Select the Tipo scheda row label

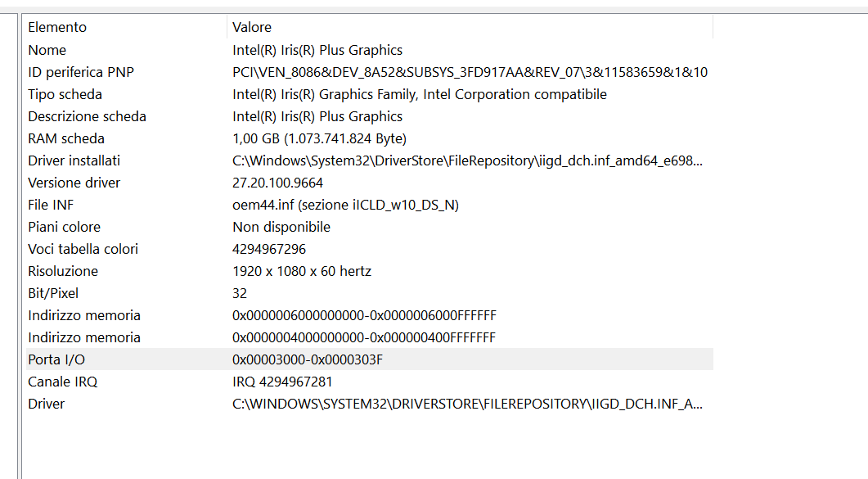(65, 94)
